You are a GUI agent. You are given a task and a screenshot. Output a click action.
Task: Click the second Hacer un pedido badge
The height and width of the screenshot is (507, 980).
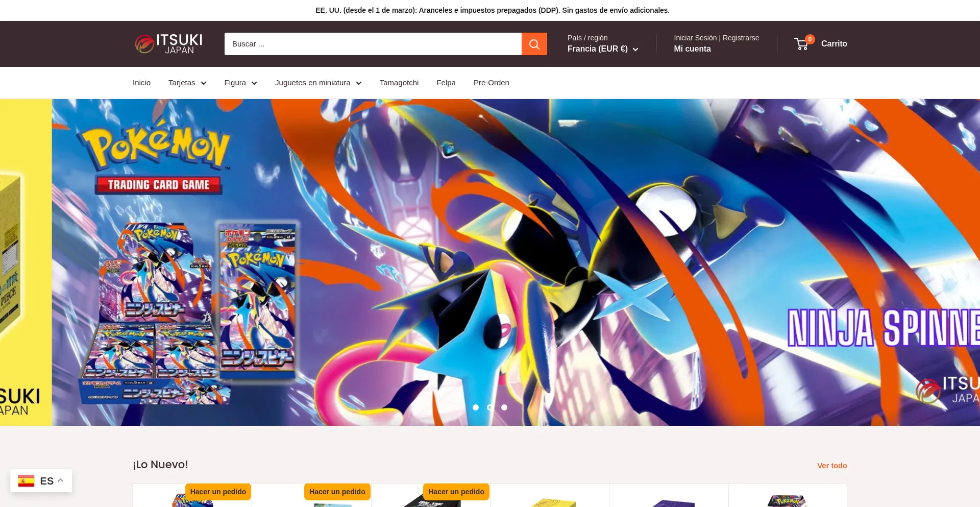coord(337,492)
